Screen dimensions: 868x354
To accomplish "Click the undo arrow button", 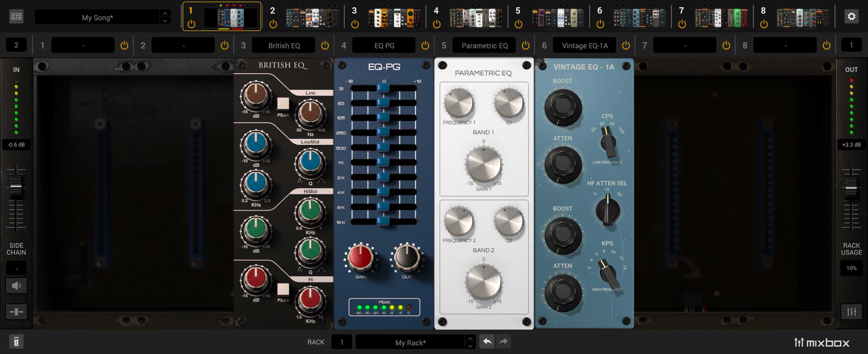I will pos(487,342).
